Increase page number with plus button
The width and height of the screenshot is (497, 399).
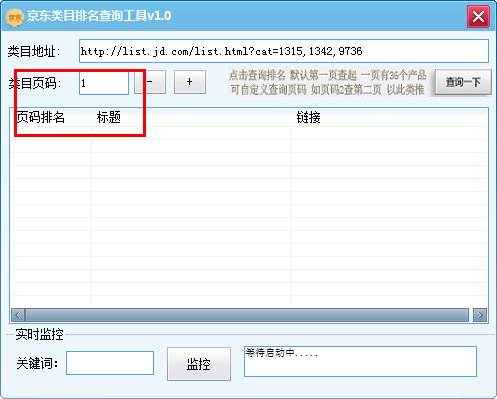(190, 82)
